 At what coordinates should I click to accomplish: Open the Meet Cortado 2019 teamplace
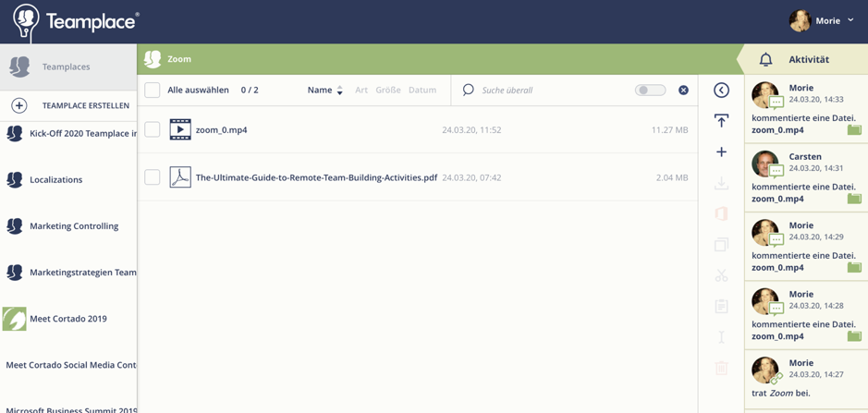68,319
